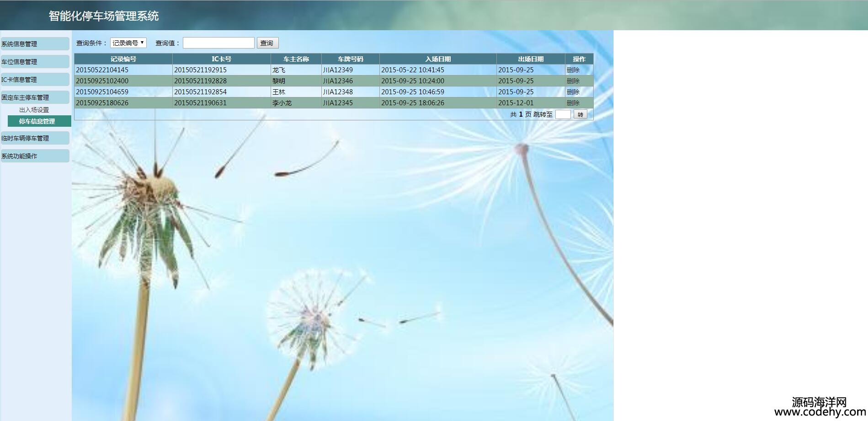This screenshot has height=421, width=868.
Task: Click the IC卡号 column header
Action: (x=222, y=59)
